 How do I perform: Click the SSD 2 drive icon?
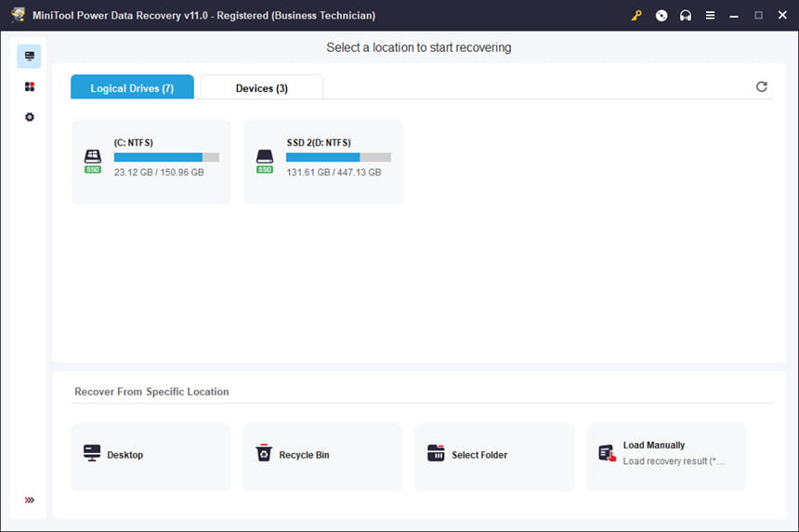point(265,161)
